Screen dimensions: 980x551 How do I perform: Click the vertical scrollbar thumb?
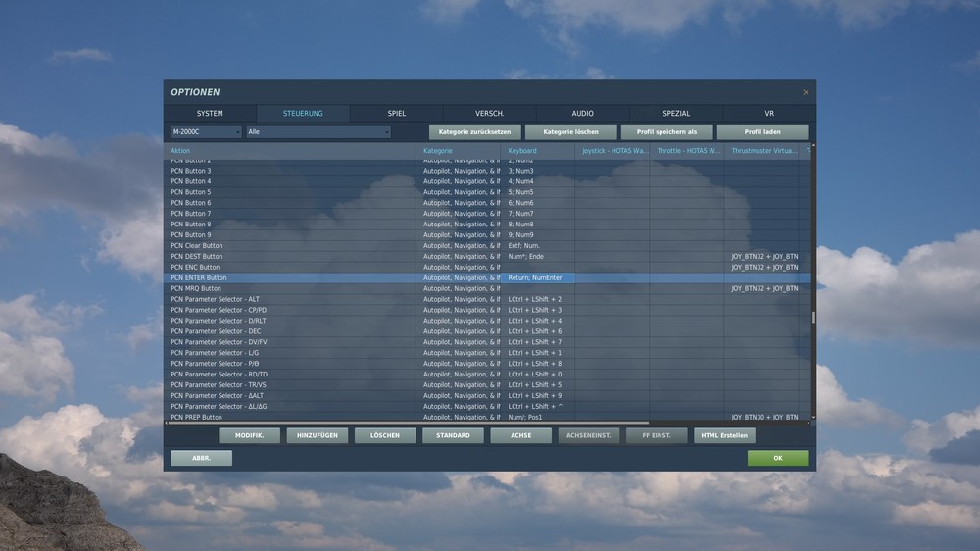click(x=813, y=318)
